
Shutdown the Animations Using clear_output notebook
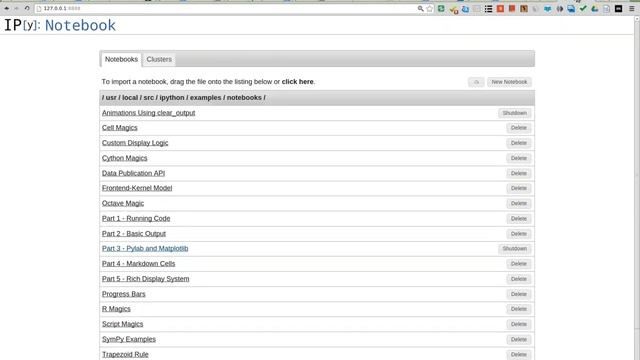(515, 113)
